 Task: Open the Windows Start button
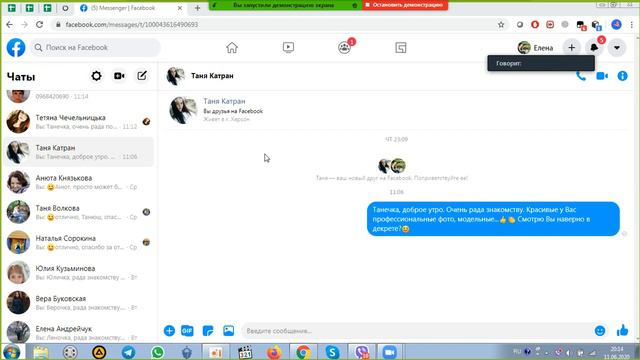[11, 352]
